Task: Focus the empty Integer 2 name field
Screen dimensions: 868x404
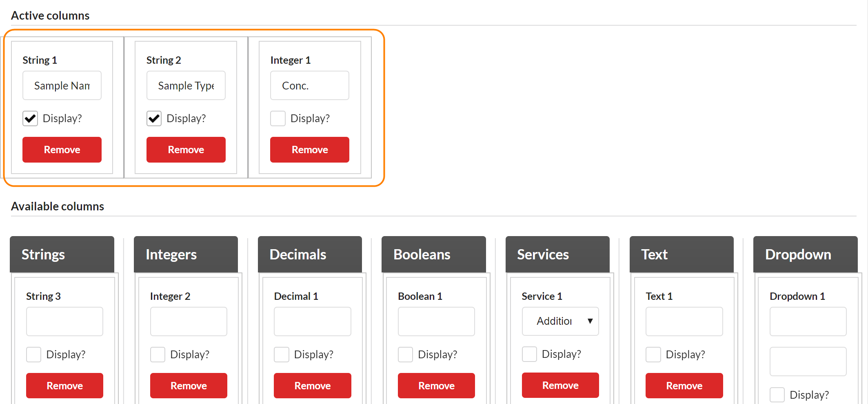Action: [x=189, y=321]
